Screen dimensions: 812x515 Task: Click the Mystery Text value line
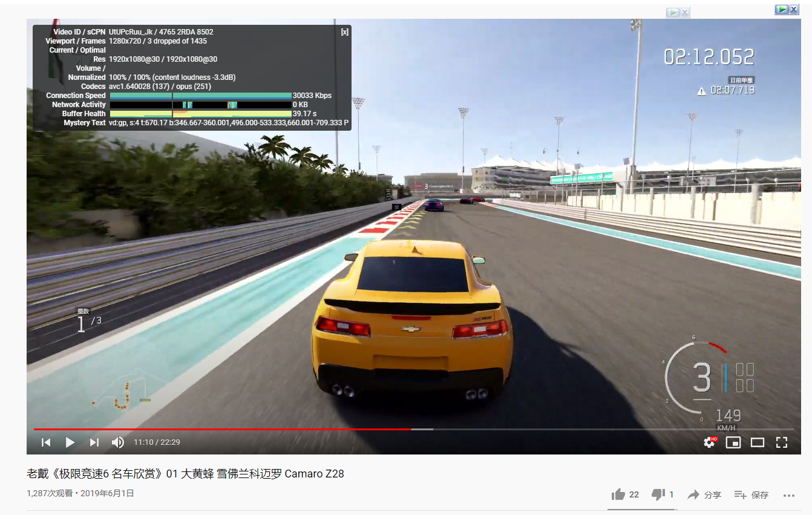[229, 123]
